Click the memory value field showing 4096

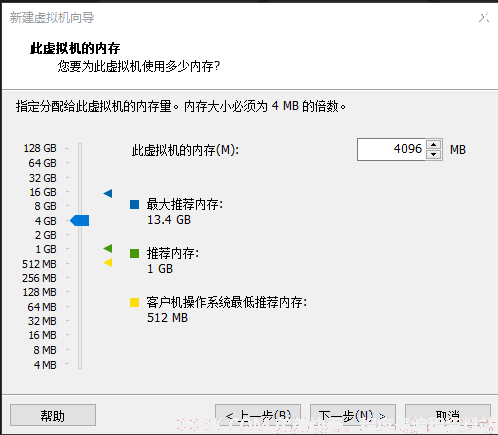click(x=391, y=149)
